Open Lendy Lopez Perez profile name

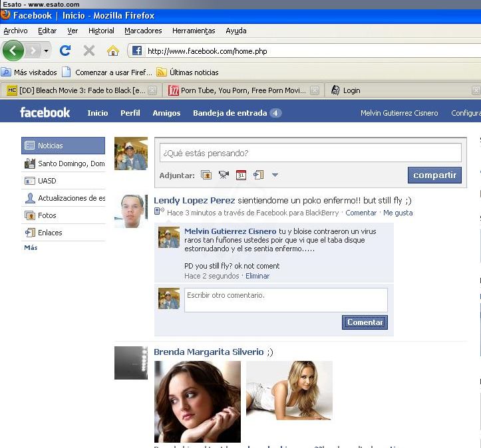coord(194,201)
